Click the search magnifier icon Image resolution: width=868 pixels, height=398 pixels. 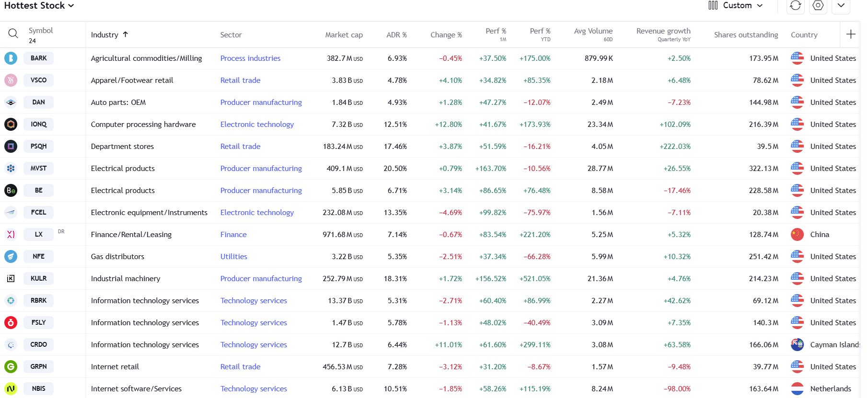click(x=13, y=34)
